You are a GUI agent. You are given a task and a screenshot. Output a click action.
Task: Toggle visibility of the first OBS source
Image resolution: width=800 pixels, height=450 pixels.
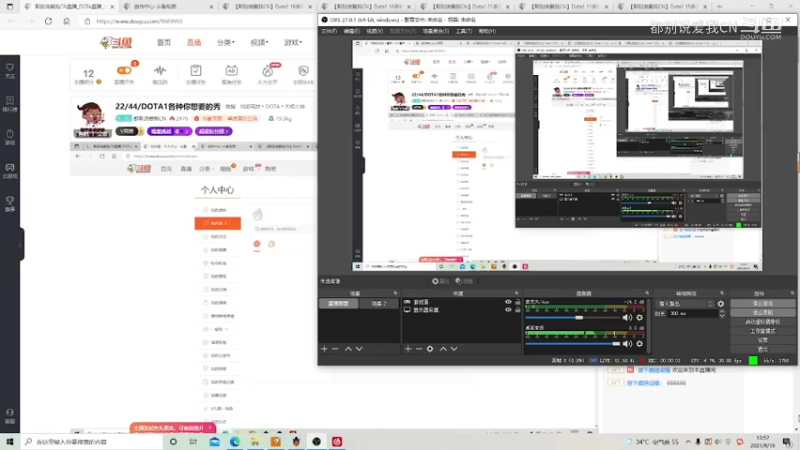click(x=508, y=302)
